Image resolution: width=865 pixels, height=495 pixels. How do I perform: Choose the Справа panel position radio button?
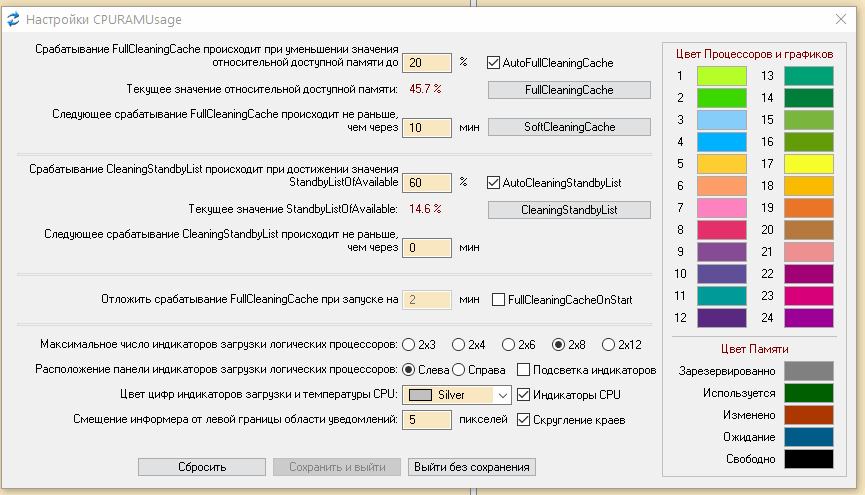coord(458,369)
